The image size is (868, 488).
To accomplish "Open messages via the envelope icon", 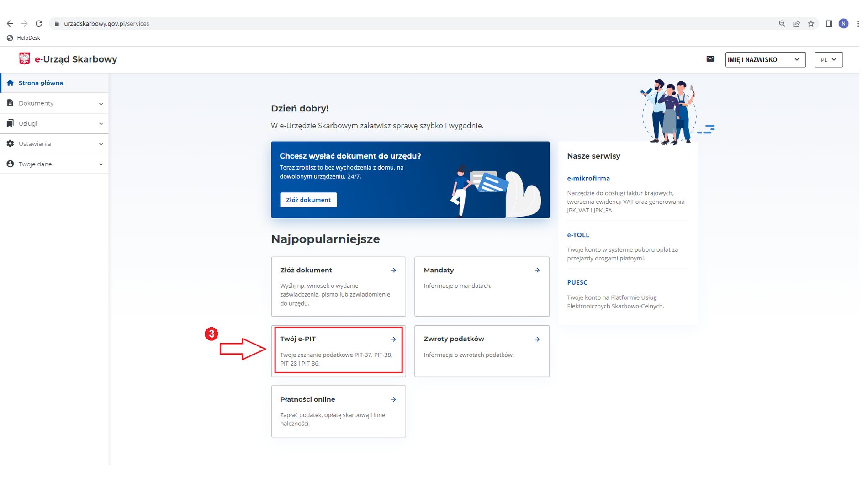I will [710, 59].
